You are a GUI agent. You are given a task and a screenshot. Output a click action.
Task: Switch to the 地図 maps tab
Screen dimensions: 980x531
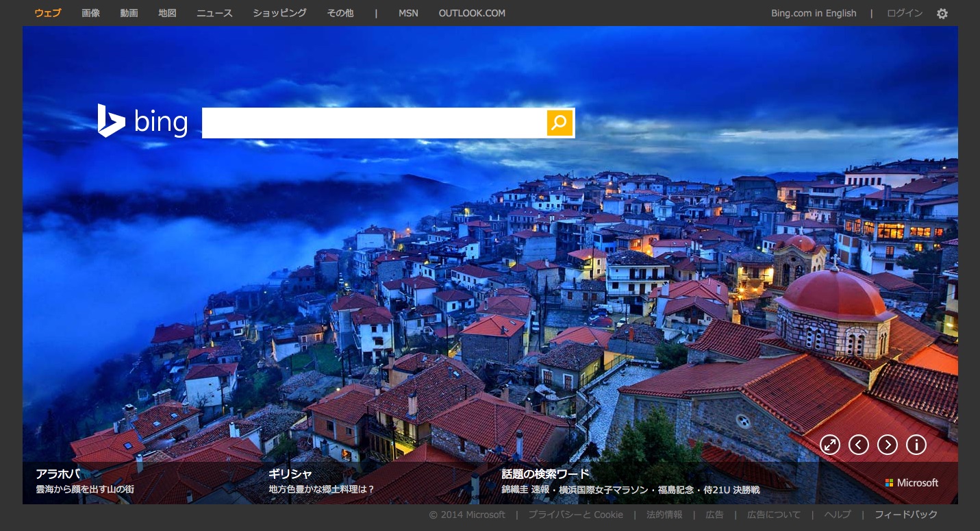pos(167,13)
